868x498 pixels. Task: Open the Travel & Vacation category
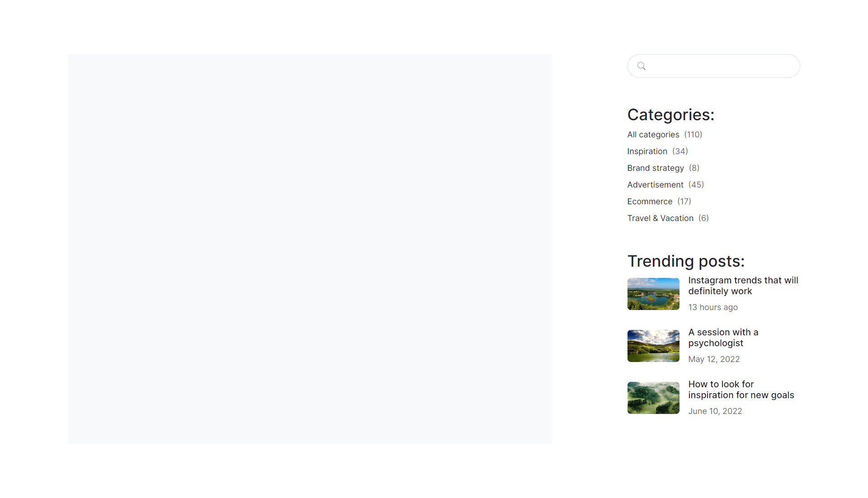click(660, 218)
